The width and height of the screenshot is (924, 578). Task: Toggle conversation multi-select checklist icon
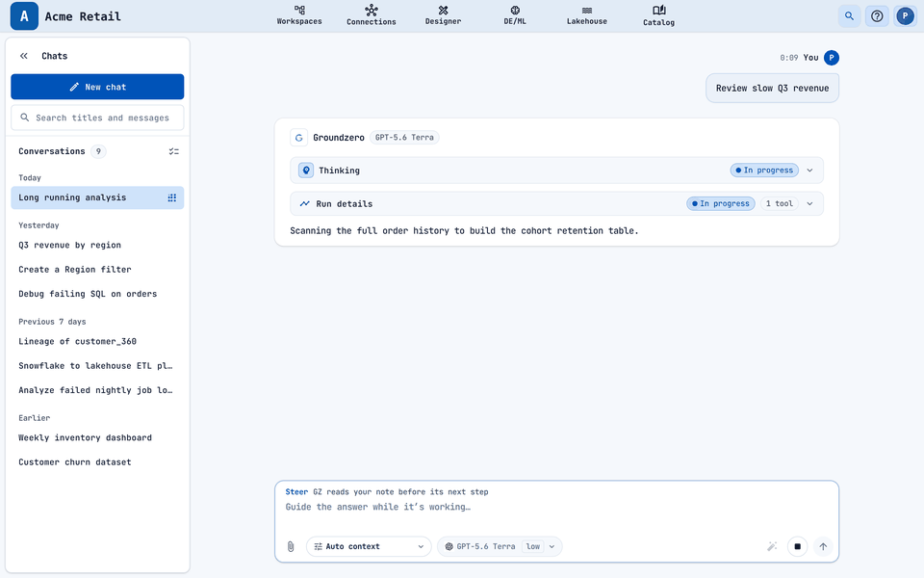pyautogui.click(x=174, y=151)
